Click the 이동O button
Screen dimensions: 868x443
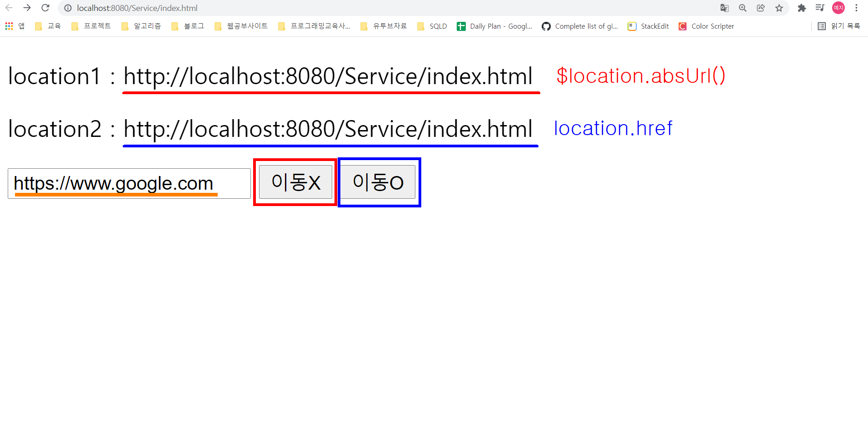click(378, 182)
